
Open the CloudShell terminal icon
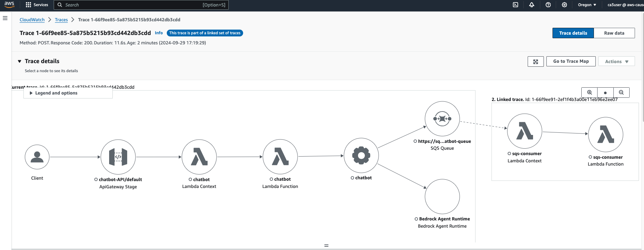point(515,5)
